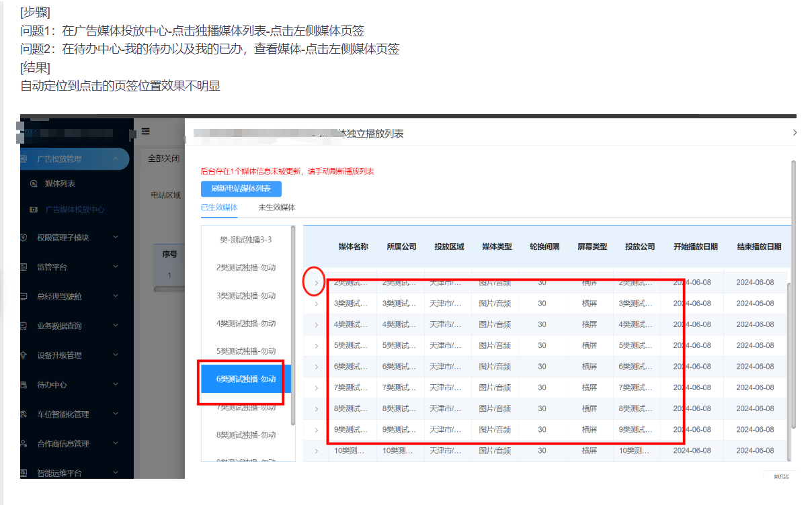Click the dialog's right vertical scrollbar

coord(794,293)
